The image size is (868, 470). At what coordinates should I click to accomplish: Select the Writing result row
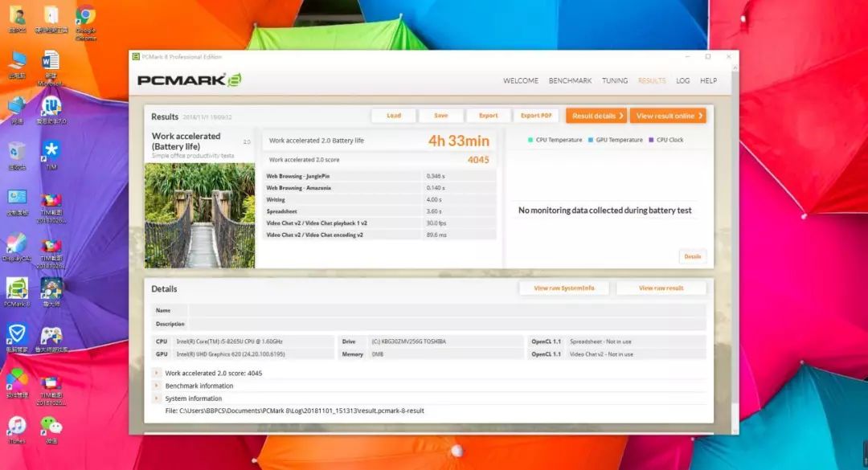coord(379,199)
